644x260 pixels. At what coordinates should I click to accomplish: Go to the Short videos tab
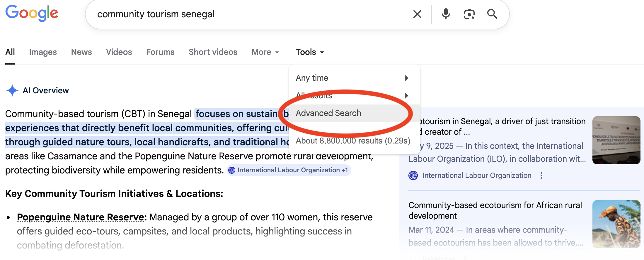click(213, 52)
